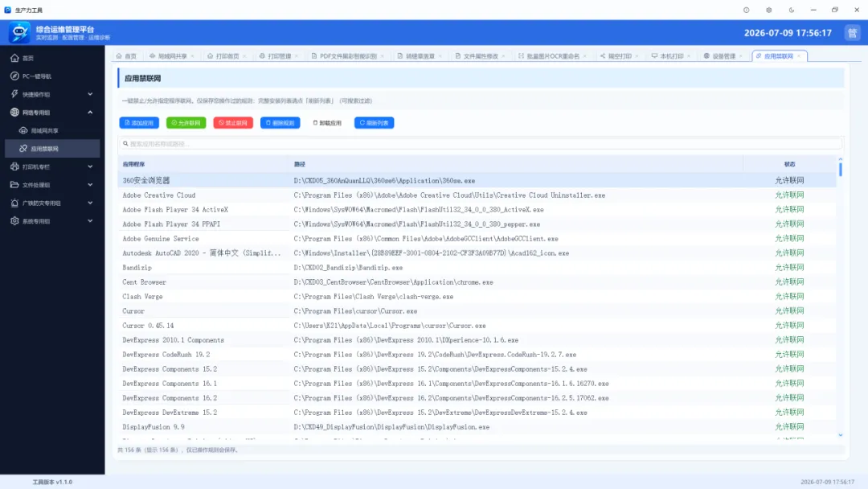
Task: Select the DisplayFusion 9.9 row
Action: (x=477, y=427)
